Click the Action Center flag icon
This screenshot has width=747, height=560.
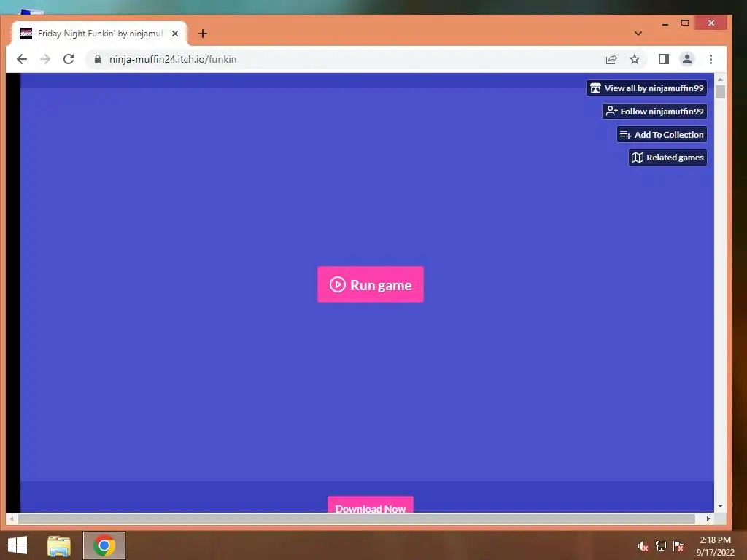pos(678,546)
